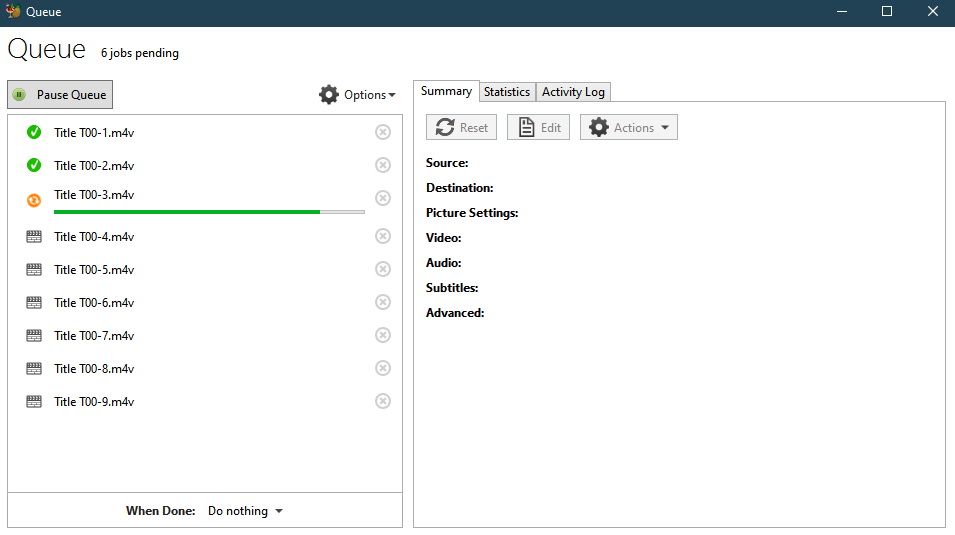
Task: Click the Title T00-3.m4v encoding progress bar
Action: click(209, 212)
